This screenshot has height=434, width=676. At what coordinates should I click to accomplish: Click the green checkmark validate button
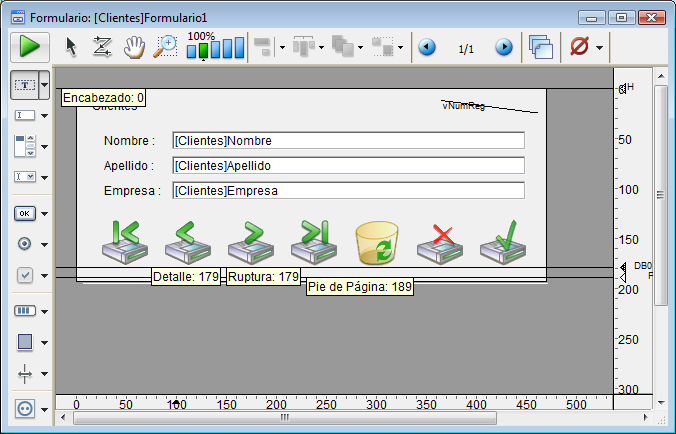tap(504, 242)
